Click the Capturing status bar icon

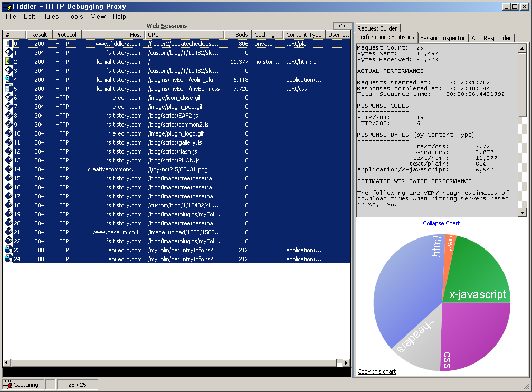point(7,385)
